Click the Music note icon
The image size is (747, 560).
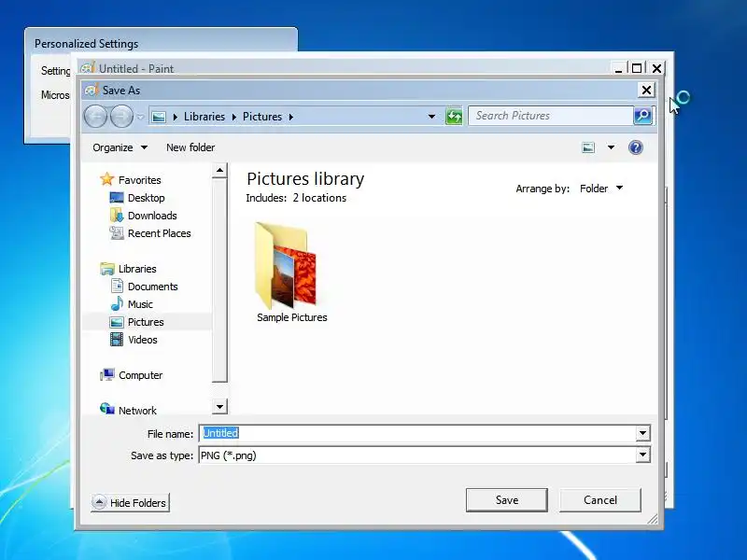(x=117, y=304)
